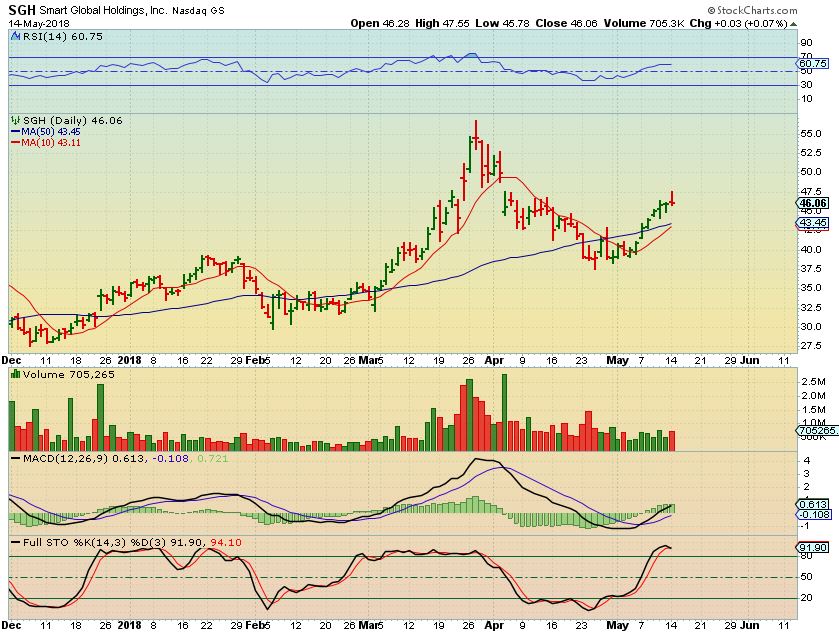Click the 30 label on RSI axis

tap(806, 85)
